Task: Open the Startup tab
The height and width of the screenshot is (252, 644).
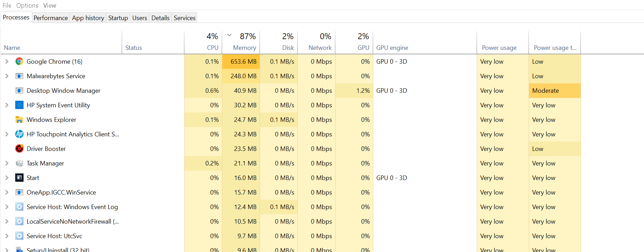Action: pyautogui.click(x=118, y=18)
